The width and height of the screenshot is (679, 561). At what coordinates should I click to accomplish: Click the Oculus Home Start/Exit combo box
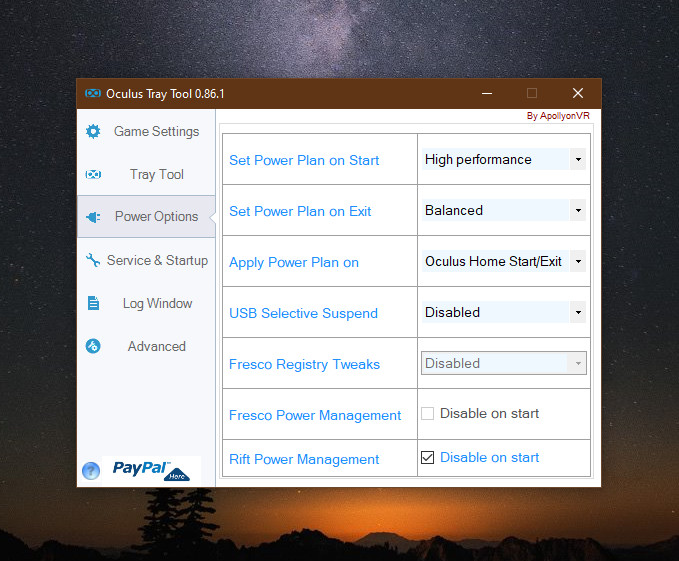pyautogui.click(x=504, y=261)
